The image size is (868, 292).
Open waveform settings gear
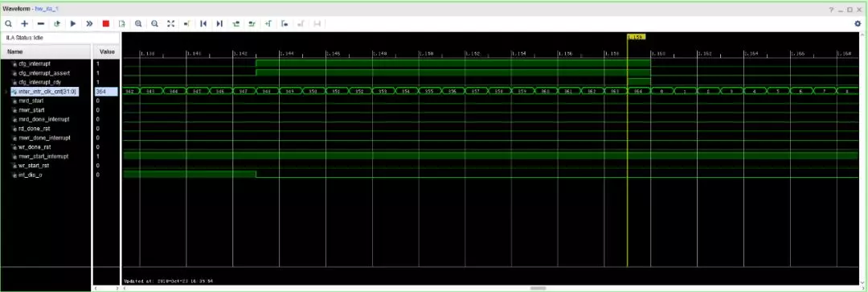click(x=858, y=24)
